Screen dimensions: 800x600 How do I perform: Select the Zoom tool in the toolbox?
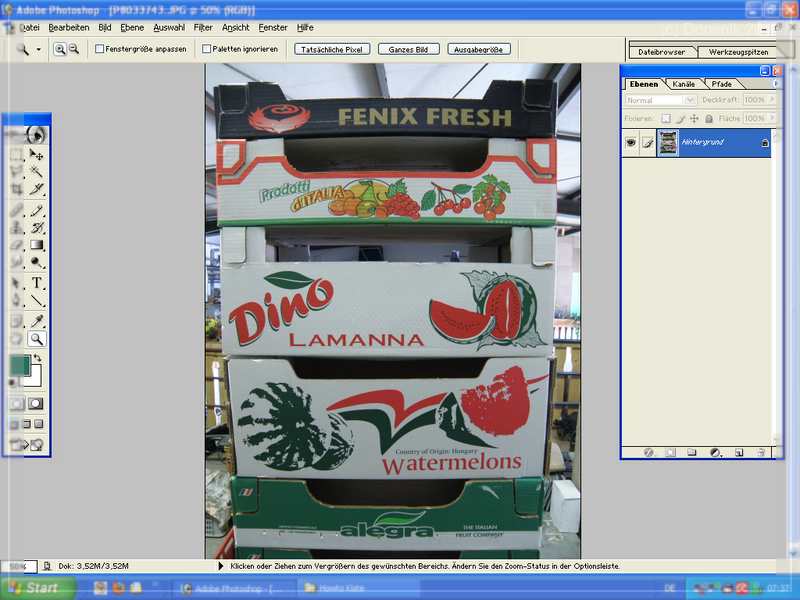[x=36, y=339]
